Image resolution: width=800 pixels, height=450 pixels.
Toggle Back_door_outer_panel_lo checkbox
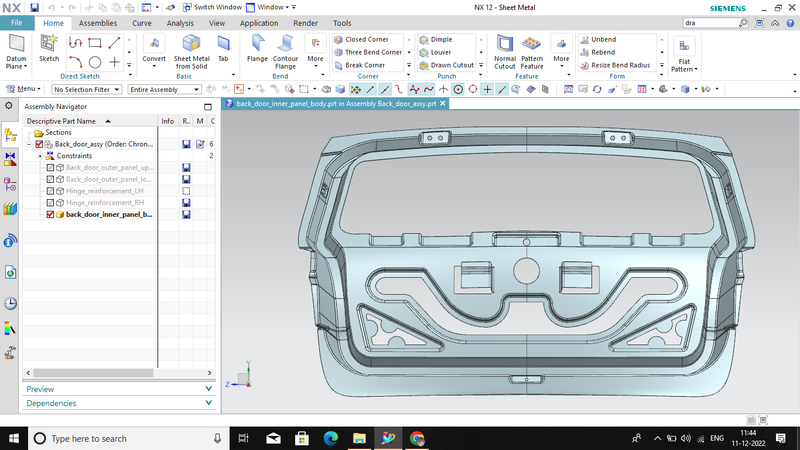pos(50,179)
